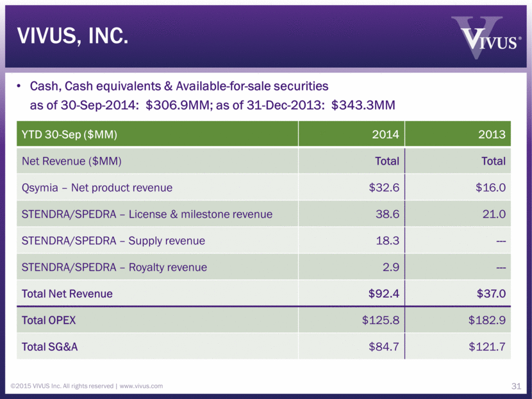Select the 2.9 Royalty revenue value
This screenshot has height=399, width=532.
(390, 267)
